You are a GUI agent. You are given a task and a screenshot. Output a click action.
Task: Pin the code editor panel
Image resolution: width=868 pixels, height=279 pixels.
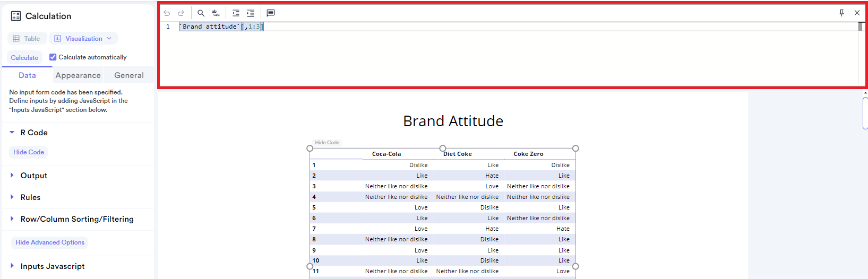(x=841, y=13)
